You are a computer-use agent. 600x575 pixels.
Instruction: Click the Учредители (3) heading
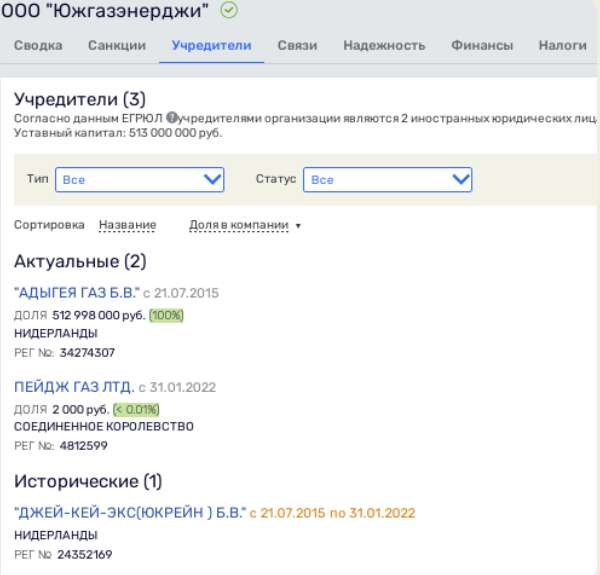[x=80, y=99]
